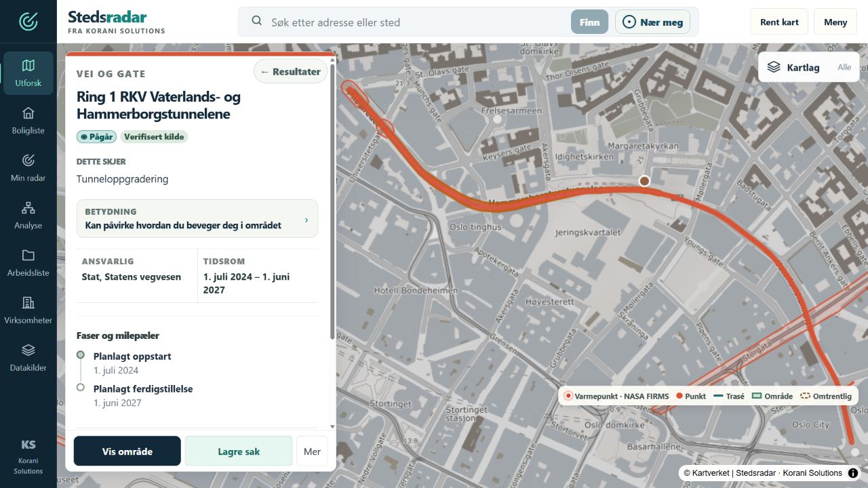The width and height of the screenshot is (868, 488).
Task: Open Datakilder in the sidebar
Action: click(x=28, y=358)
